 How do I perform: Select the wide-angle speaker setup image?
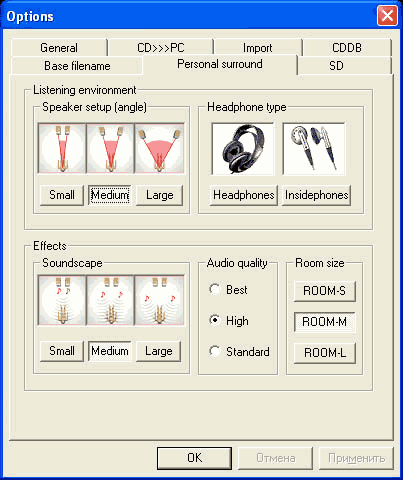point(159,148)
